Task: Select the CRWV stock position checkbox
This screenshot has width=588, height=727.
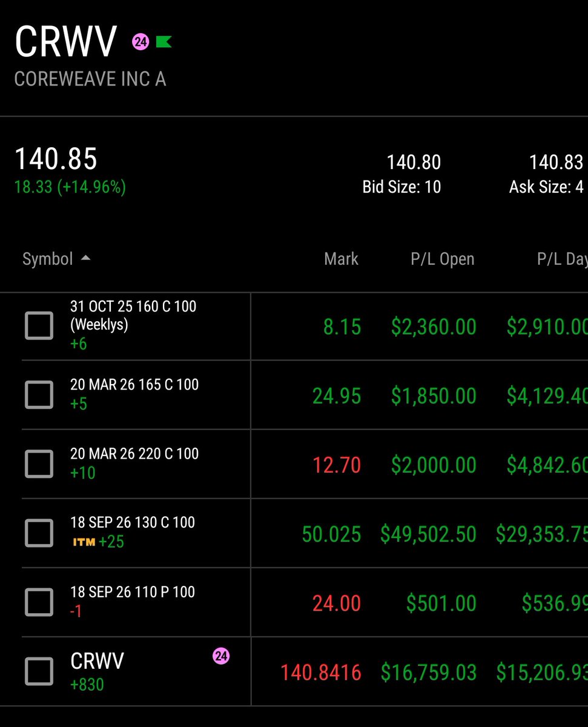Action: click(39, 672)
